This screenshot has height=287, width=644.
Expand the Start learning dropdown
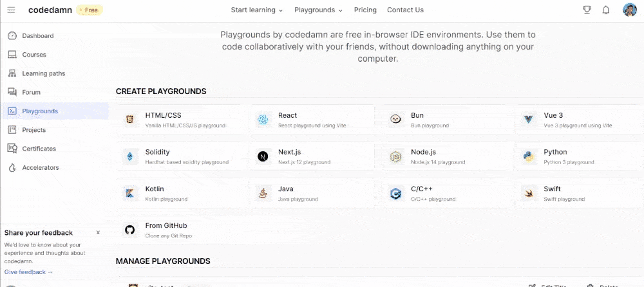[257, 10]
